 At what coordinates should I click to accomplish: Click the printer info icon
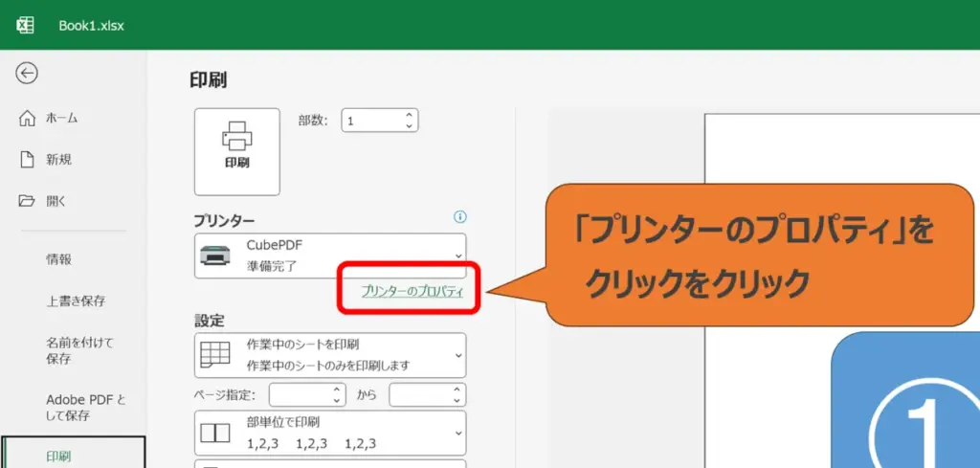point(459,217)
